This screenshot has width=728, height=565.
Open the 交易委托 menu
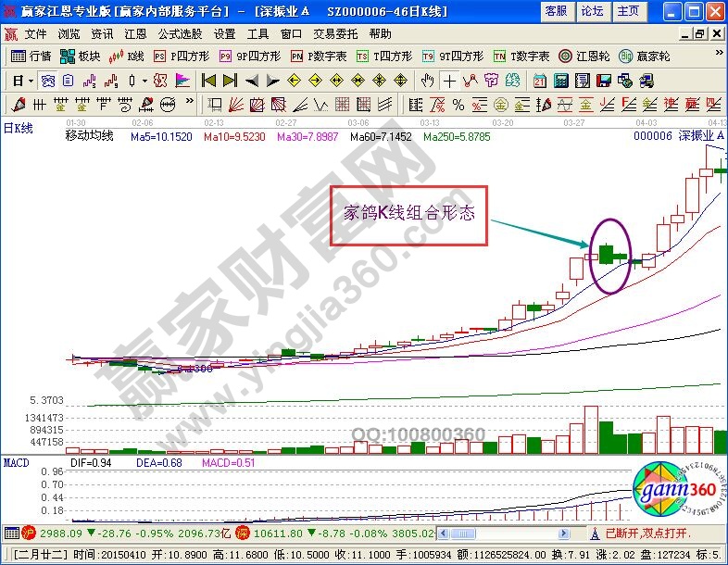pyautogui.click(x=334, y=33)
